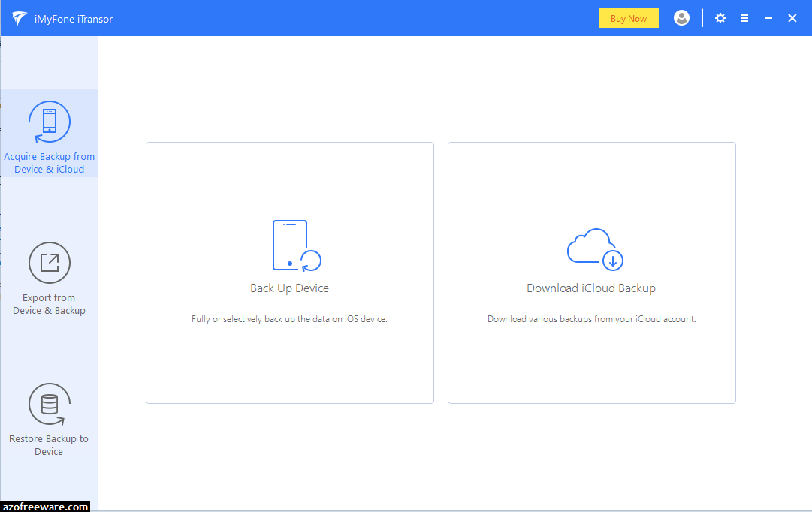Click 'Download various backups from your iCloud' description
This screenshot has height=512, width=812.
click(x=591, y=319)
